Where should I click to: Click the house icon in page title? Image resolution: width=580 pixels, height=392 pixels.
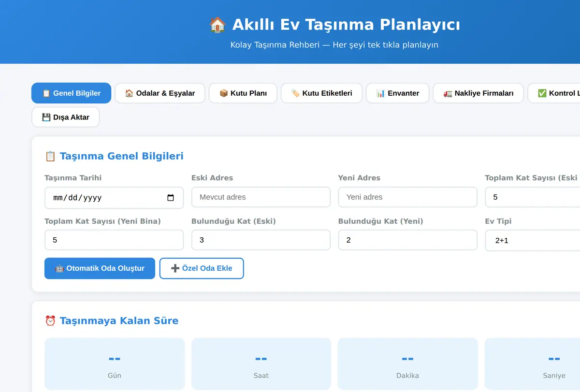[x=217, y=25]
